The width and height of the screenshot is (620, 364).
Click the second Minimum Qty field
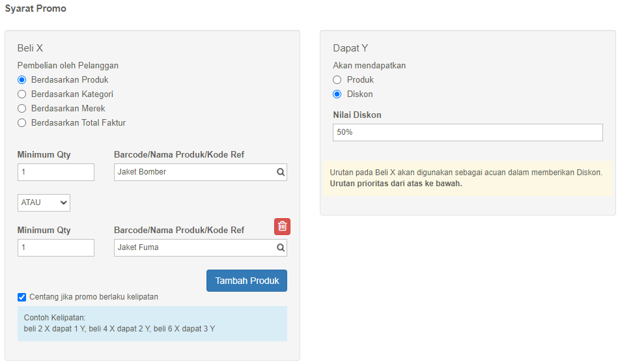click(x=56, y=247)
